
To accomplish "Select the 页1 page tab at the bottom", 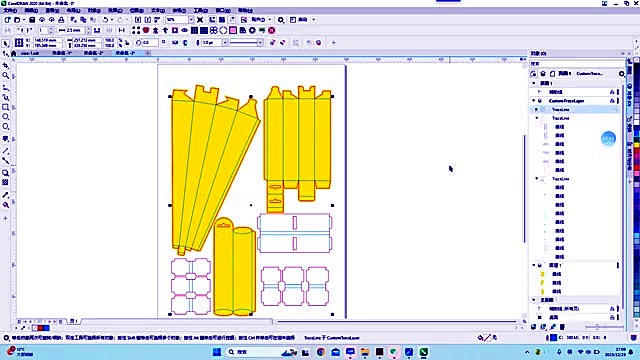I will (x=73, y=321).
